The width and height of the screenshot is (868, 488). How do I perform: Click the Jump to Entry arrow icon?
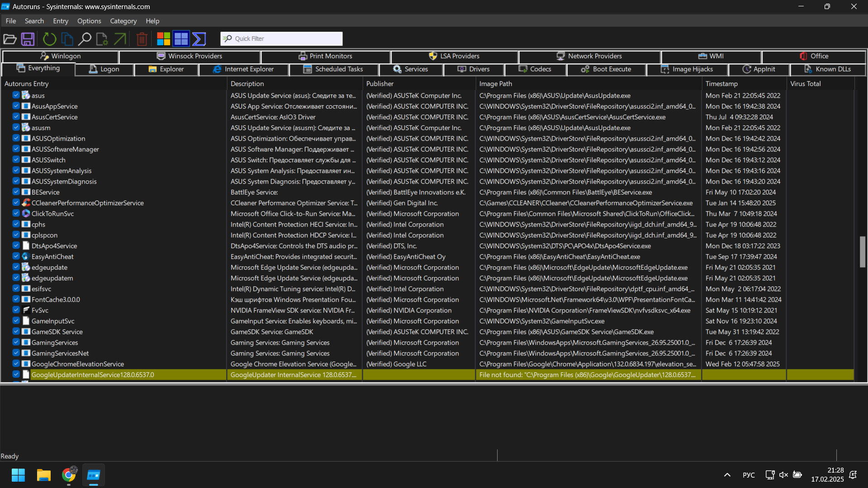(120, 39)
